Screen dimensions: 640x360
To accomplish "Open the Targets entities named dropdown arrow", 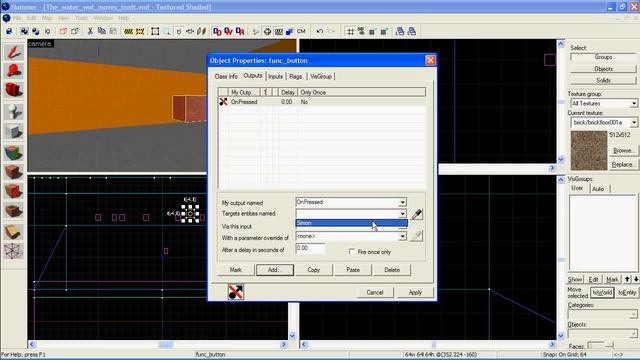I will click(402, 213).
